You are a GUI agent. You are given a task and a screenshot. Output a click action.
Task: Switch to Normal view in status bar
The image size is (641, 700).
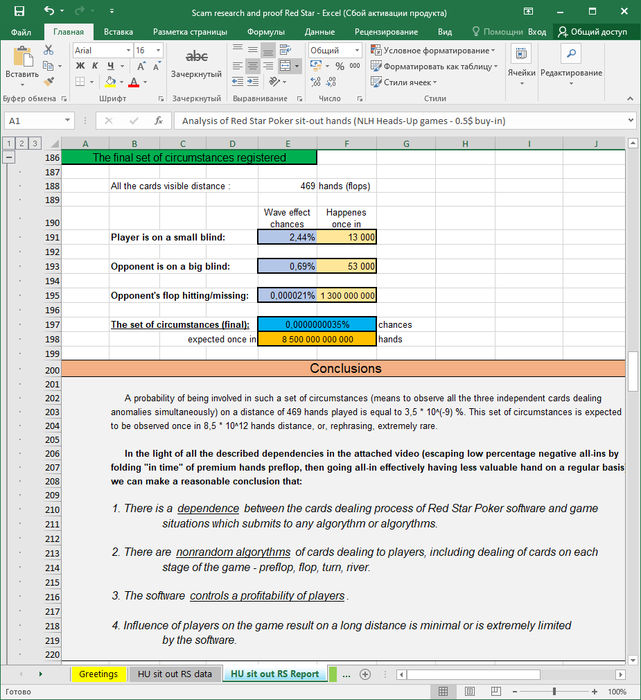click(x=443, y=692)
